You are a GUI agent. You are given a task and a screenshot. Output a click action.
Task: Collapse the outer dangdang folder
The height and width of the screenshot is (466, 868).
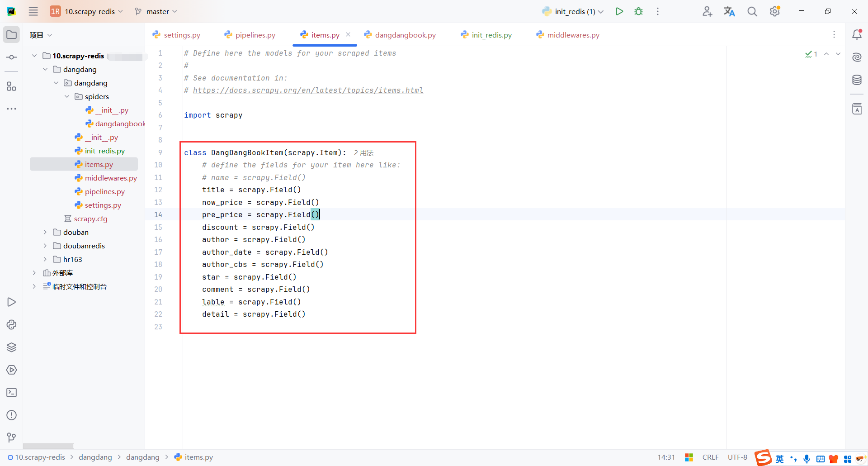click(x=45, y=69)
